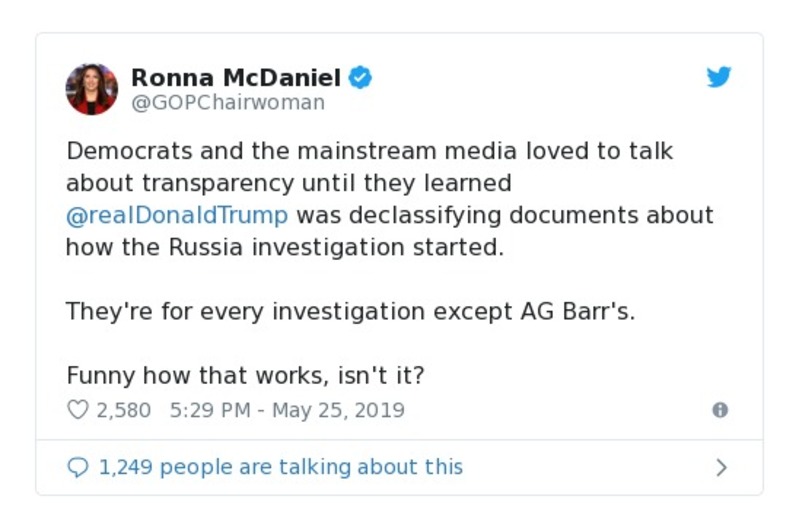Screen dimensions: 799x531
Task: Open Ronna McDaniel's profile avatar photo
Action: coord(92,89)
